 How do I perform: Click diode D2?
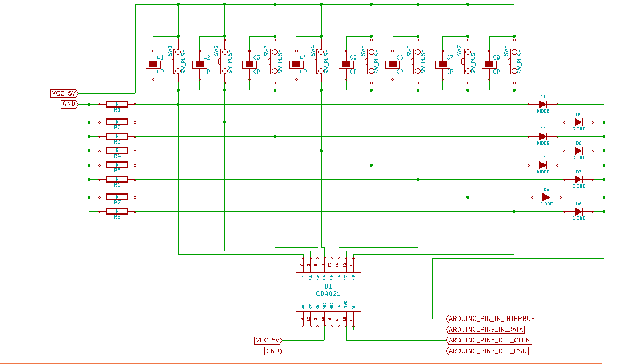pyautogui.click(x=542, y=136)
